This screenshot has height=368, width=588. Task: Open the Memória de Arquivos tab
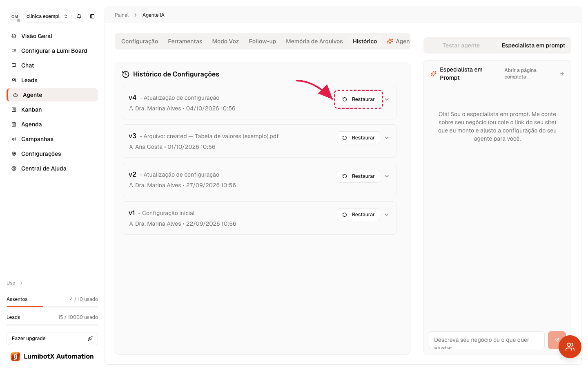(x=314, y=41)
